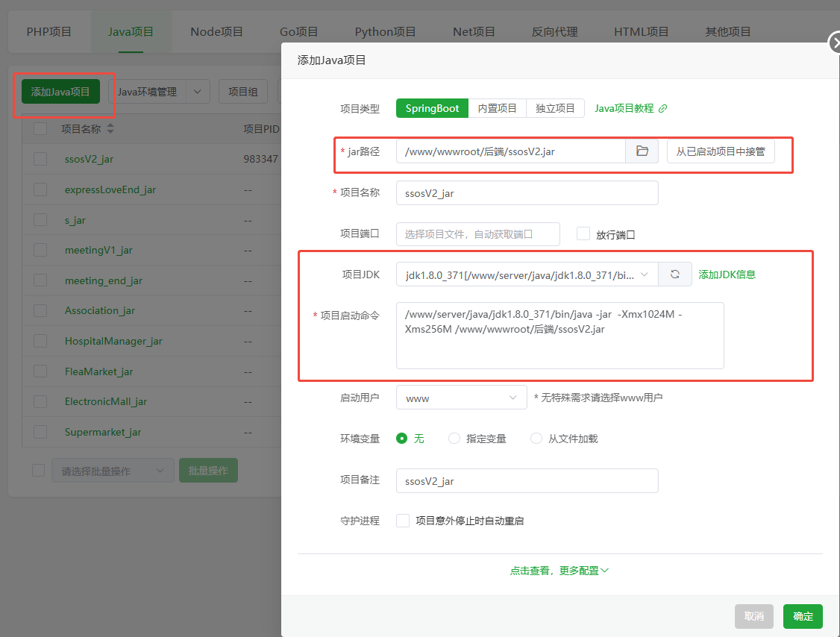Tick checkbox for expressLoveEnd_jar row
This screenshot has width=840, height=637.
[x=40, y=189]
